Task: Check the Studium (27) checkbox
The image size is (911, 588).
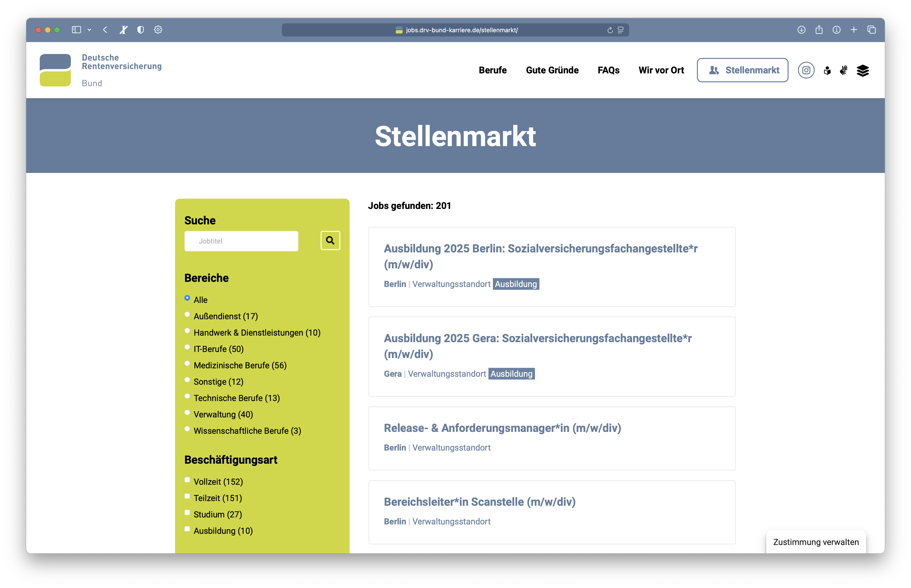Action: pyautogui.click(x=187, y=513)
